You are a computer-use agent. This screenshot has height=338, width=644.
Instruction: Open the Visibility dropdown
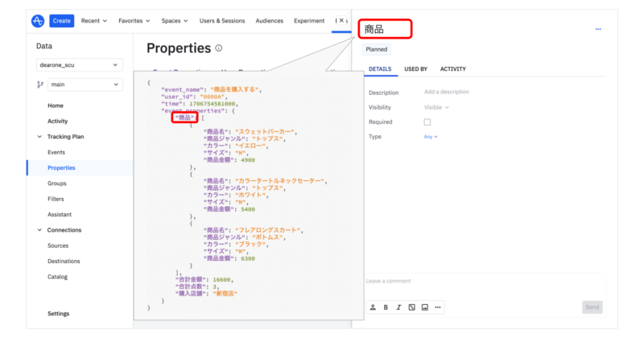click(x=436, y=107)
